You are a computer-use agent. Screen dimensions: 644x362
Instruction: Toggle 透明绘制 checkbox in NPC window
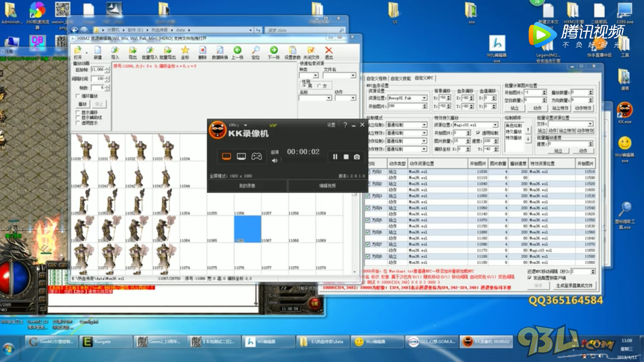[x=478, y=133]
